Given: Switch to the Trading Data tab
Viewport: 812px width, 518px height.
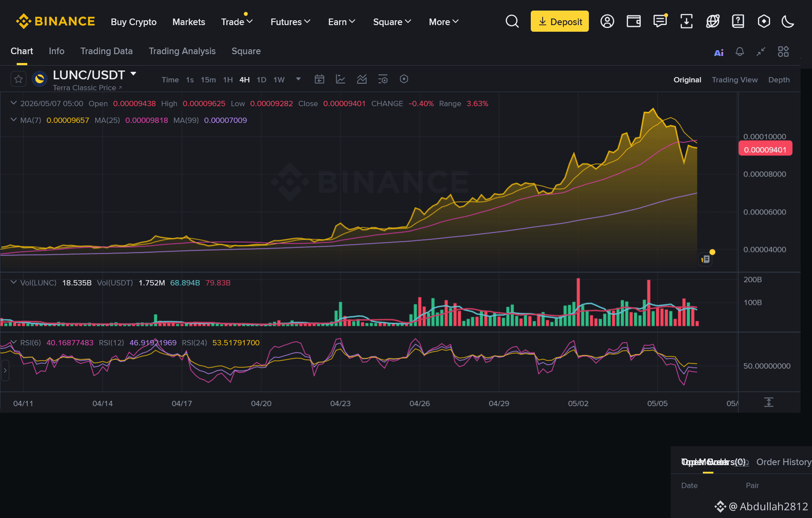Looking at the screenshot, I should [107, 51].
